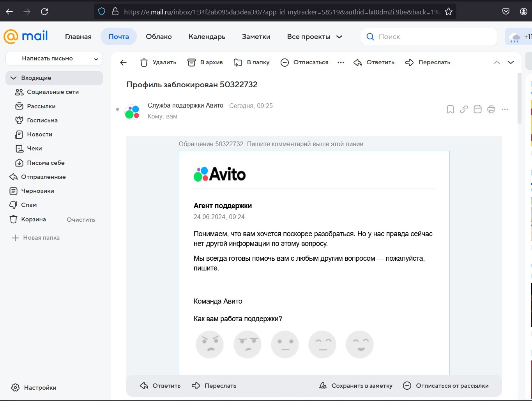Screen dimensions: 532x401
Task: Click the Mail.ru logo
Action: [26, 37]
